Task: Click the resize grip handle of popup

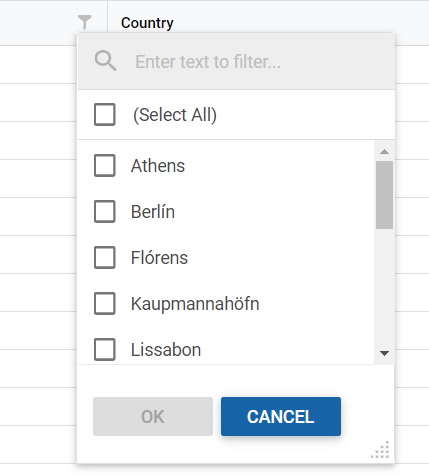Action: (380, 450)
